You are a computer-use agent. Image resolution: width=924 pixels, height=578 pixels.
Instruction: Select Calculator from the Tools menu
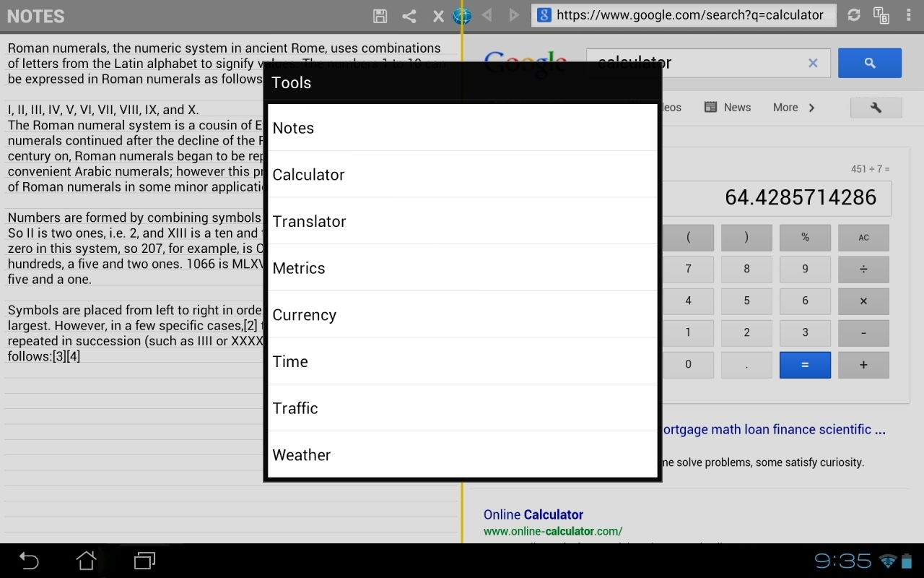308,174
